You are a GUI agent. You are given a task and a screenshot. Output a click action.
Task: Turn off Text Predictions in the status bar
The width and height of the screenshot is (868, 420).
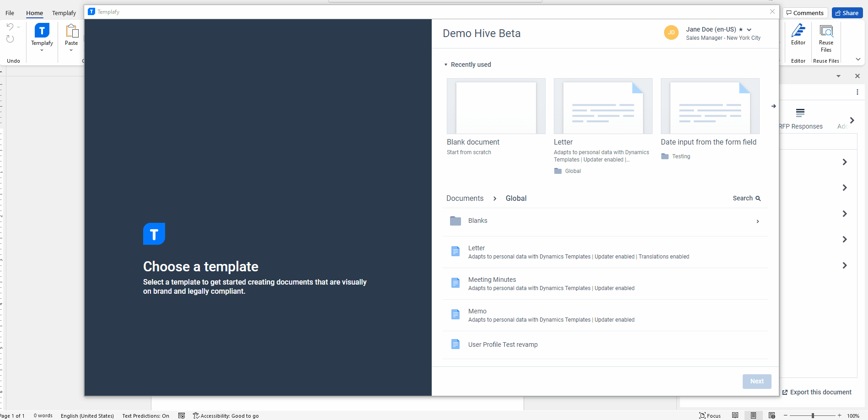pyautogui.click(x=145, y=415)
